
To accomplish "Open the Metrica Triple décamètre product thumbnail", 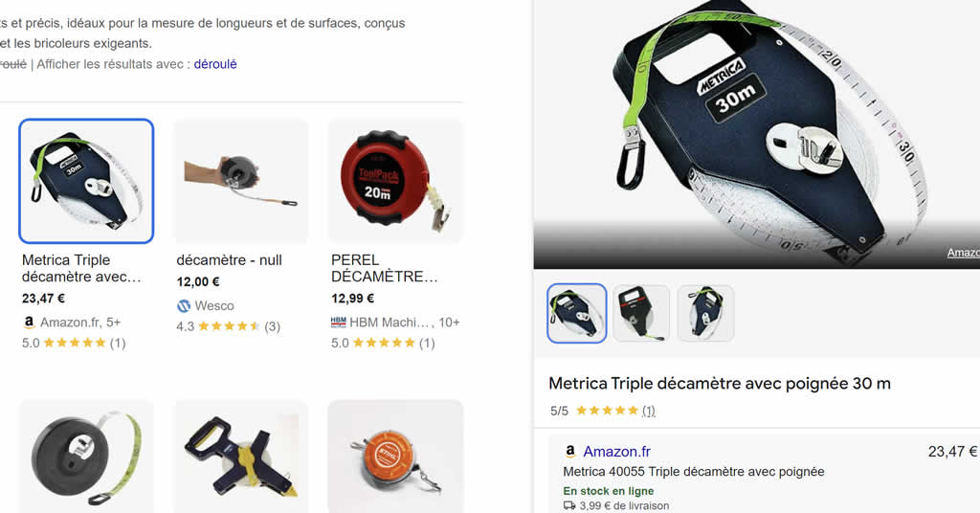I will click(x=86, y=181).
